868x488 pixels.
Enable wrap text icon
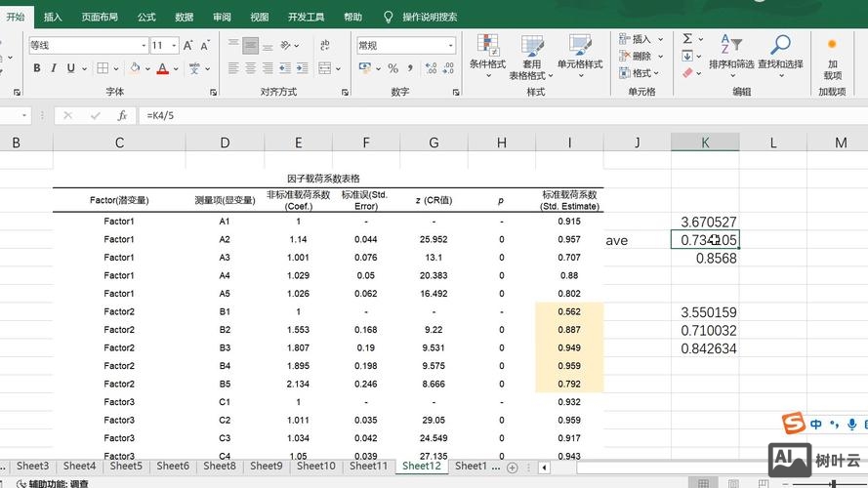click(325, 45)
